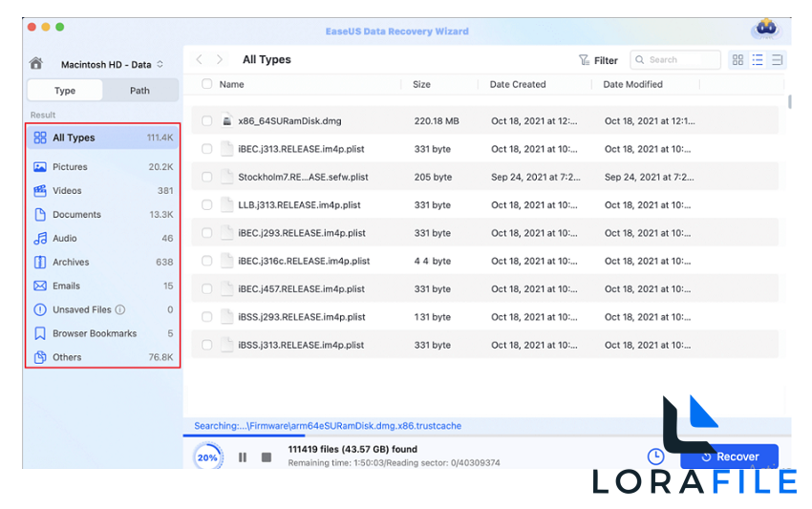This screenshot has height=509, width=812.
Task: Select iBEC.j457.RELEASE.im4p.plist file name
Action: point(301,289)
